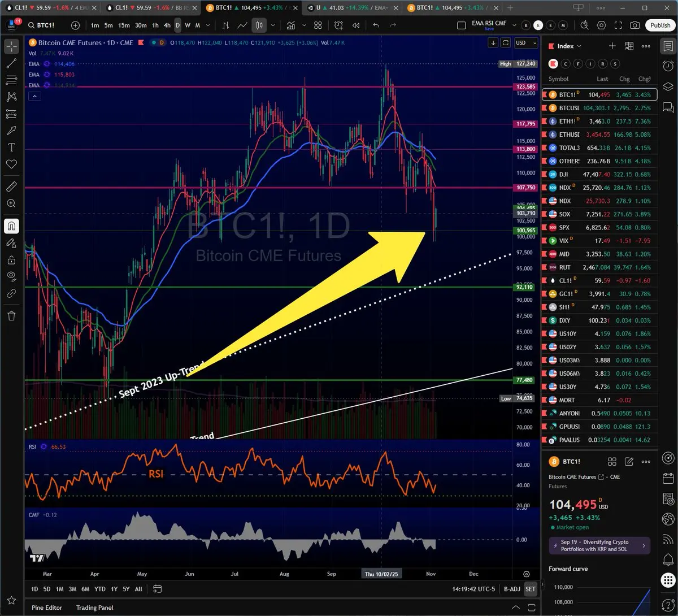Open the Indicators panel
Screen dimensions: 678x616
[x=290, y=25]
